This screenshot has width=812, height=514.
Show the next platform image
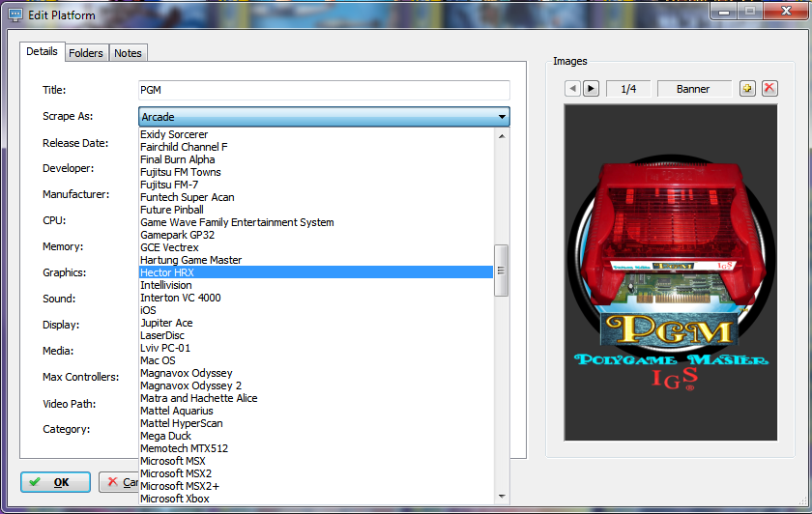[591, 89]
